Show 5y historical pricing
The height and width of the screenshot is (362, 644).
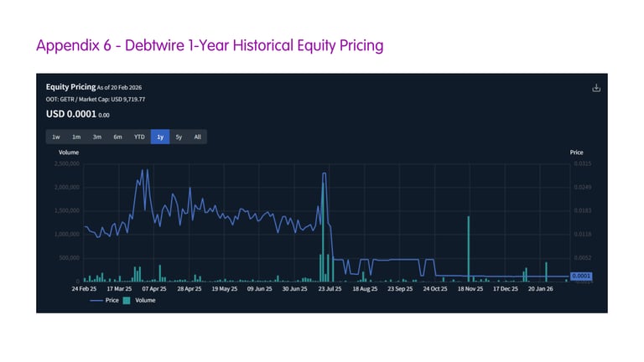[179, 137]
